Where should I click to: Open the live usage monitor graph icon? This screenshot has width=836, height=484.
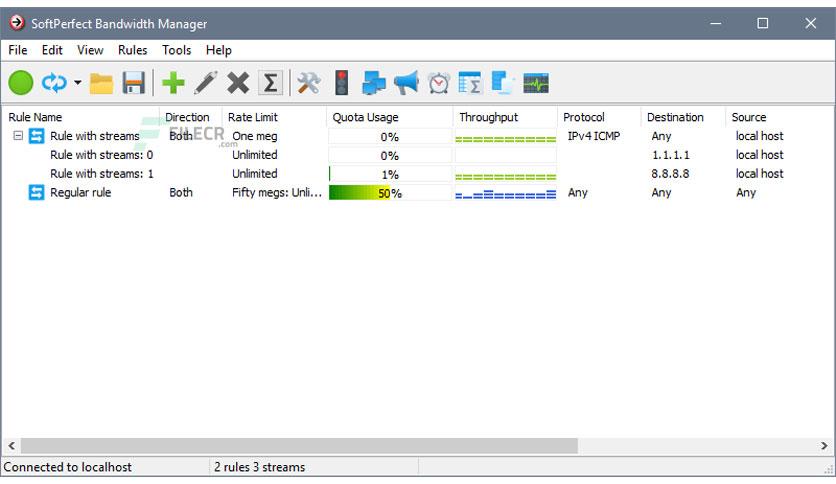(536, 83)
